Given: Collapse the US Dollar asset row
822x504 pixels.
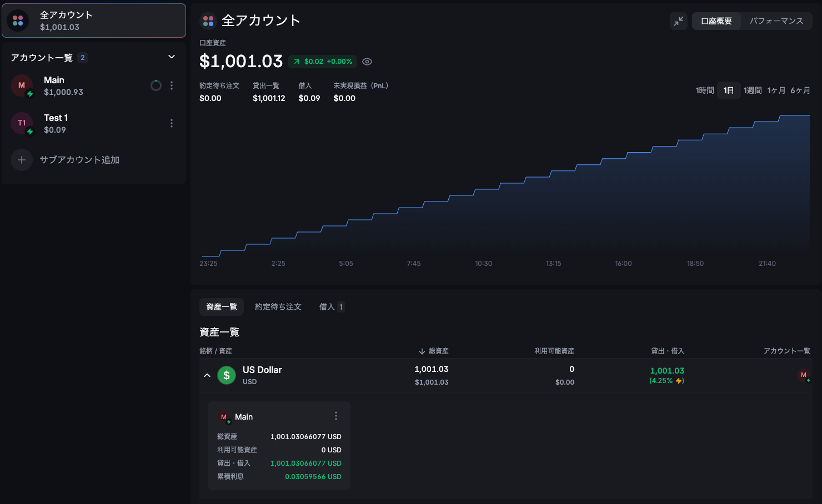Looking at the screenshot, I should coord(207,375).
